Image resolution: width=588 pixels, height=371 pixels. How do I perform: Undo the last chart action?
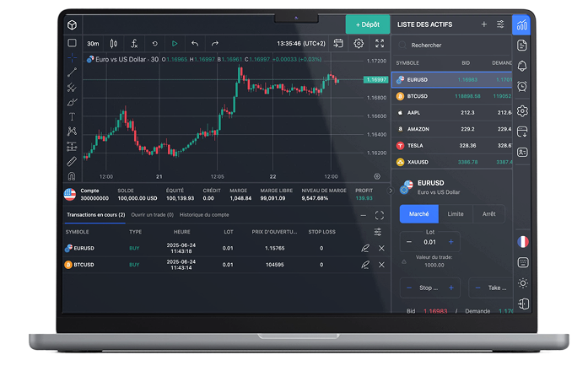point(195,44)
